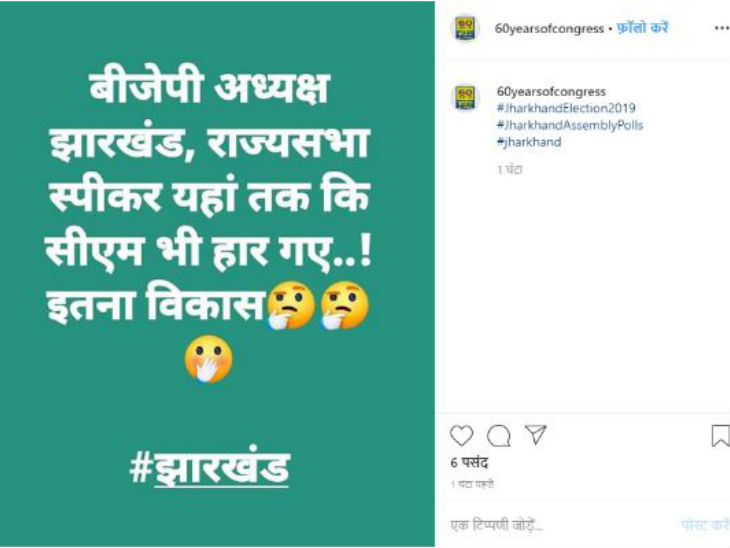The height and width of the screenshot is (548, 730).
Task: Share post using paper plane icon
Action: coord(535,435)
